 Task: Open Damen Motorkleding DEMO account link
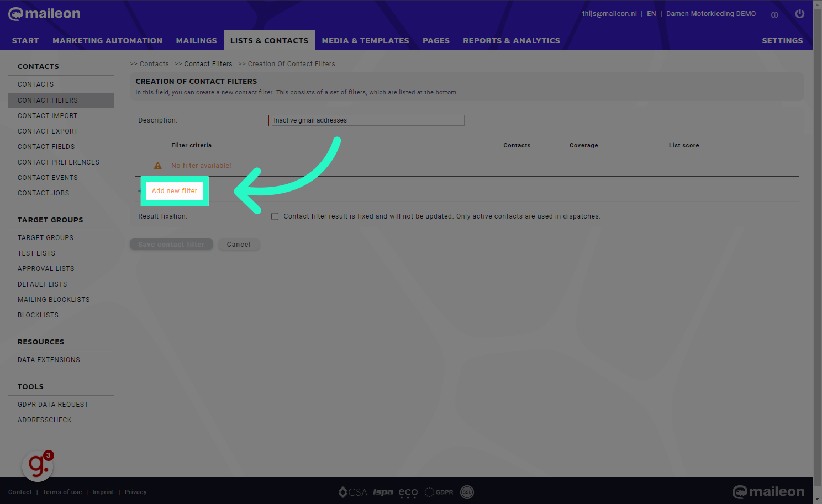711,14
